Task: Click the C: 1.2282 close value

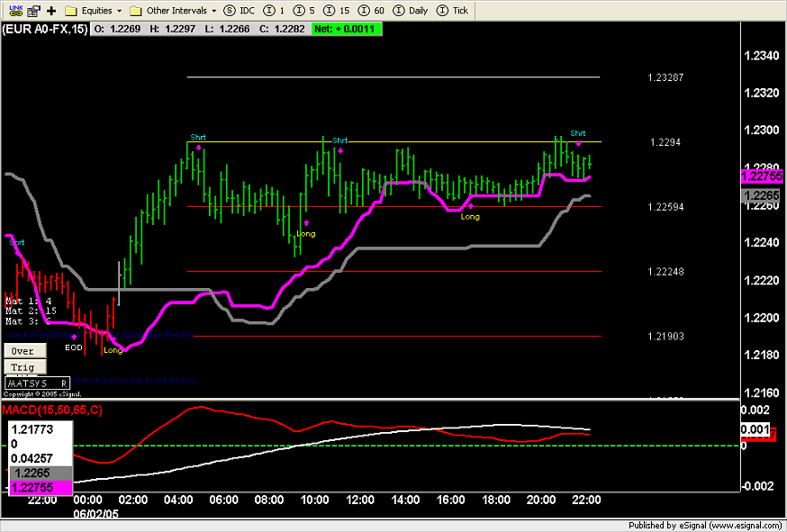Action: click(282, 29)
